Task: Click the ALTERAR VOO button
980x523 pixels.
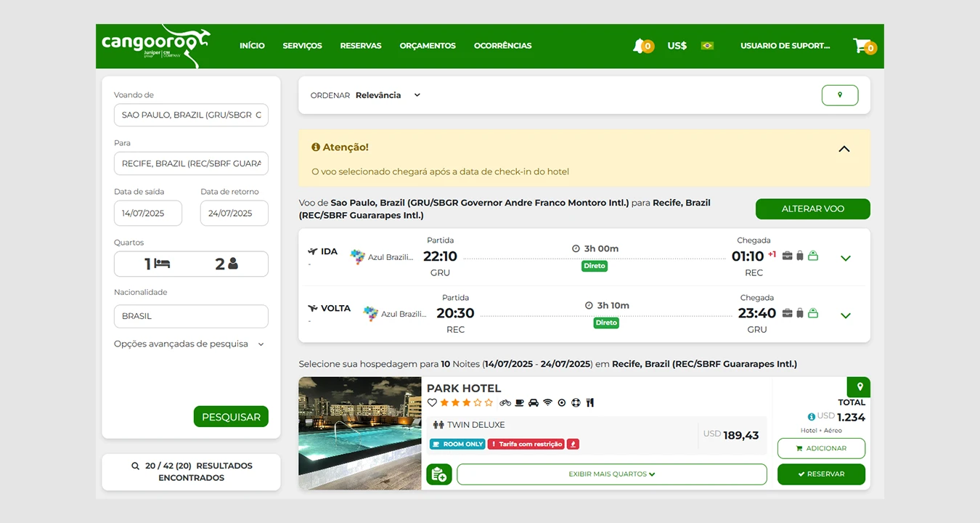Action: (x=812, y=209)
